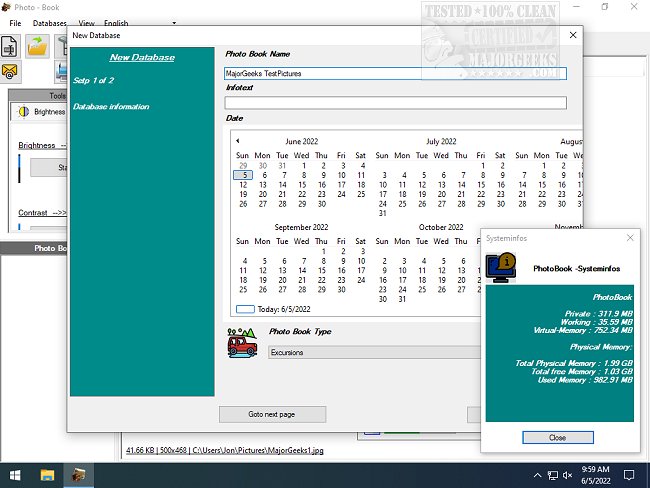Click the red jeep Excursions icon

[242, 342]
